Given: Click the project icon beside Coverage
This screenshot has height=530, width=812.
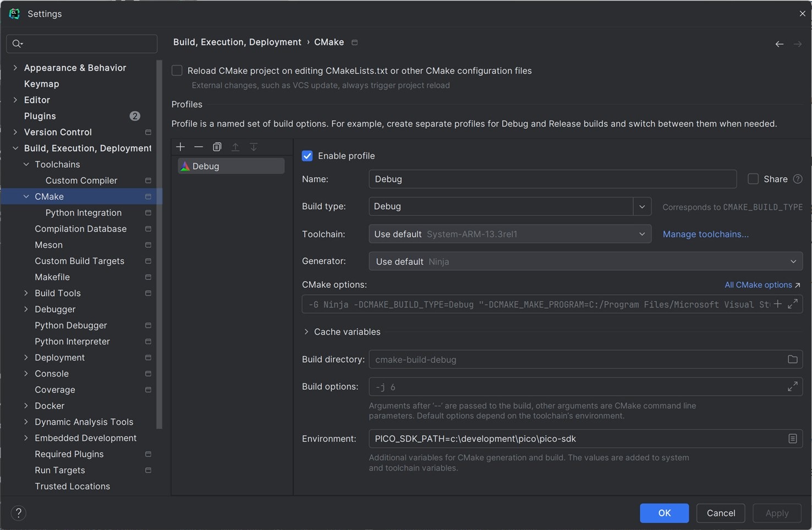Looking at the screenshot, I should click(x=148, y=390).
